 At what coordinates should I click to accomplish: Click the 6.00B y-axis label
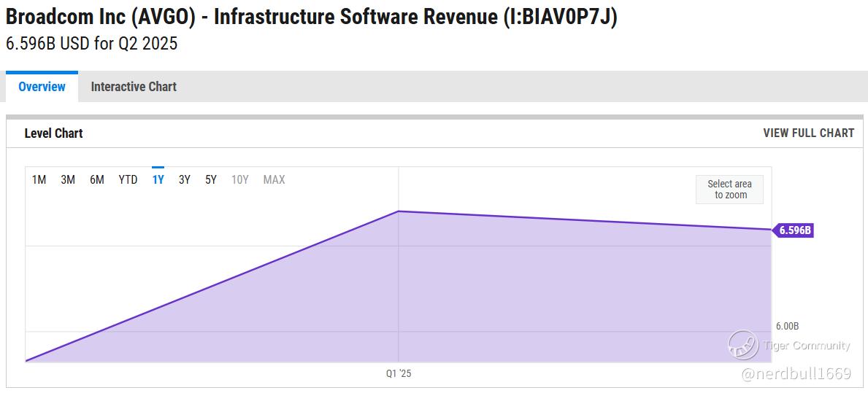click(x=787, y=326)
